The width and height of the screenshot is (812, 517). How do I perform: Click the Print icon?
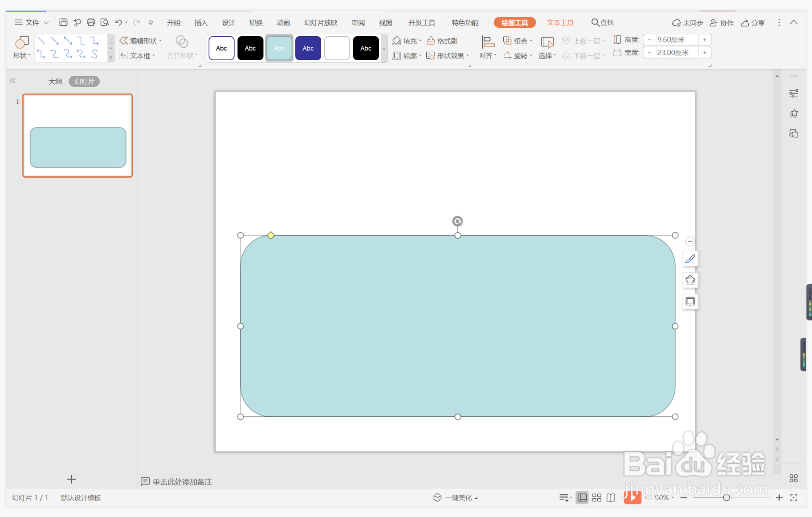[91, 22]
